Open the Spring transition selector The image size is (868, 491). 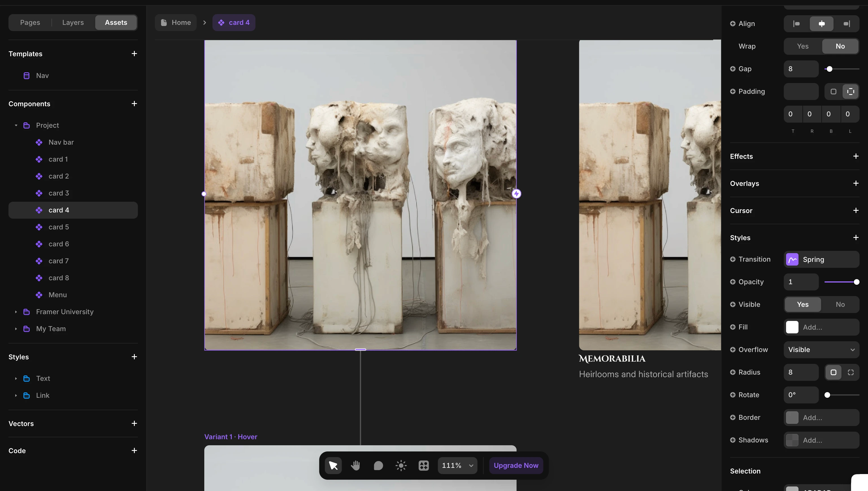[821, 259]
